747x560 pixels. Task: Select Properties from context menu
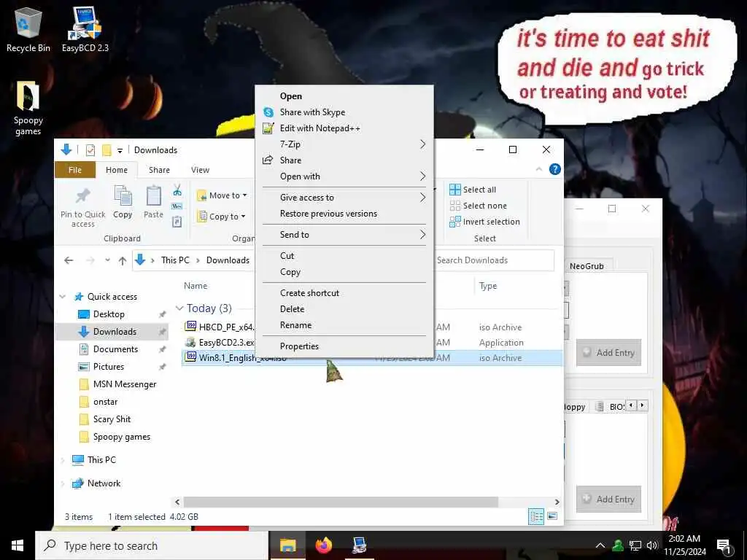pos(344,346)
